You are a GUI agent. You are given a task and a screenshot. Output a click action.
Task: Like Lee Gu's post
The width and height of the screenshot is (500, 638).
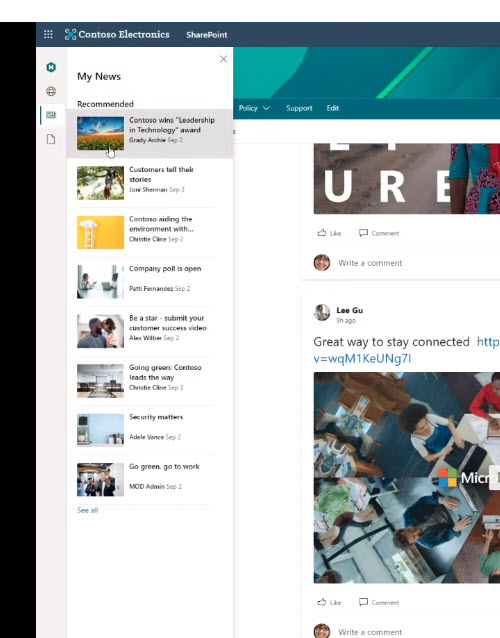click(329, 602)
